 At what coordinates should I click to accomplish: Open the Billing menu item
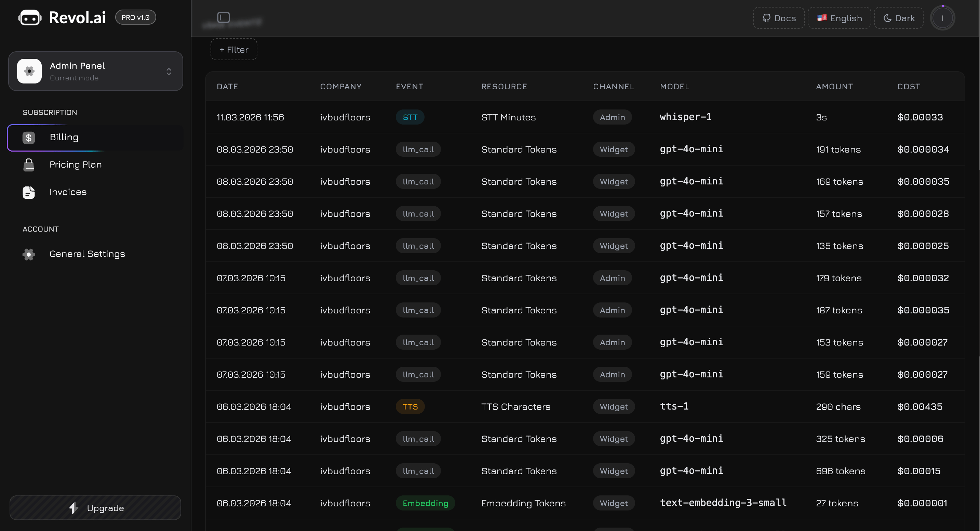95,138
